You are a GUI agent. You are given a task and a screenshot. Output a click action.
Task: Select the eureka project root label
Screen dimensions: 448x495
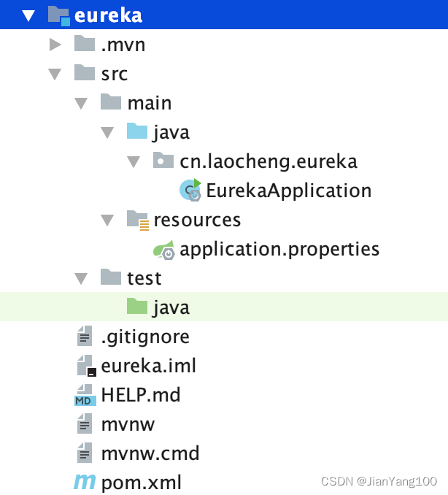pyautogui.click(x=108, y=15)
